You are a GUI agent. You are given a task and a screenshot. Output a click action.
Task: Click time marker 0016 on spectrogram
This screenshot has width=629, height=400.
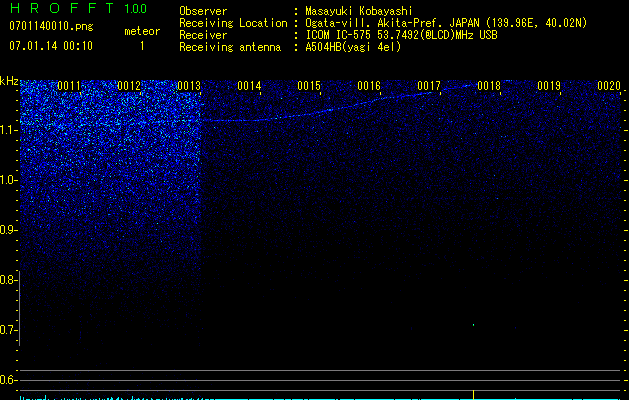[369, 86]
